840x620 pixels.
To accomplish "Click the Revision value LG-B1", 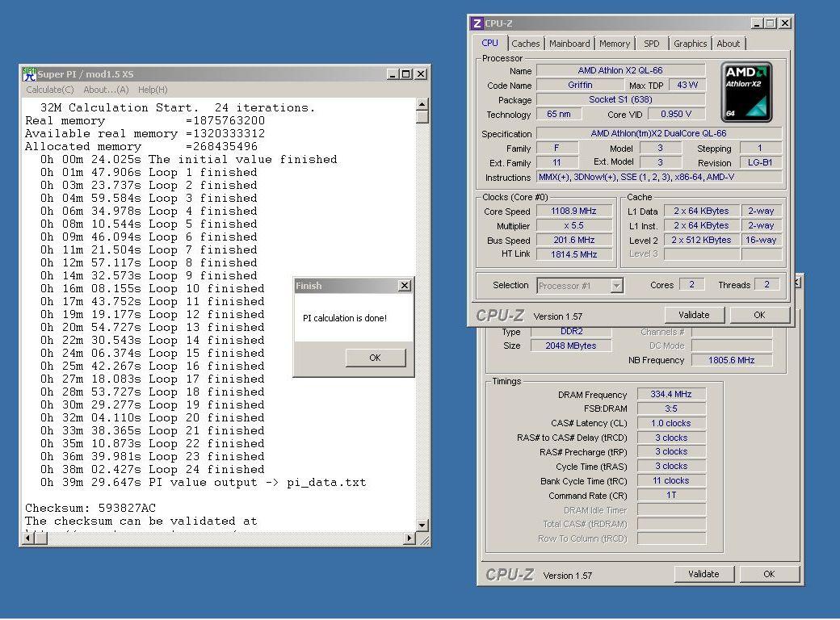I will point(760,162).
